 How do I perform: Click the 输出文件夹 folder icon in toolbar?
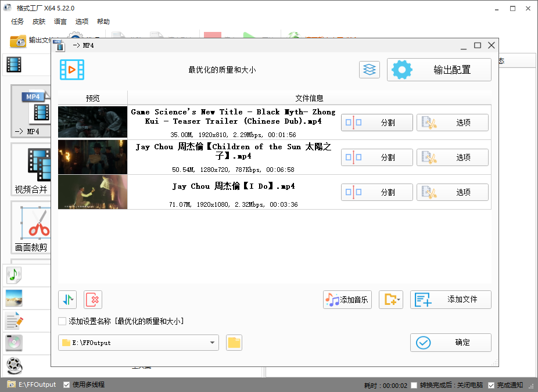(x=18, y=41)
